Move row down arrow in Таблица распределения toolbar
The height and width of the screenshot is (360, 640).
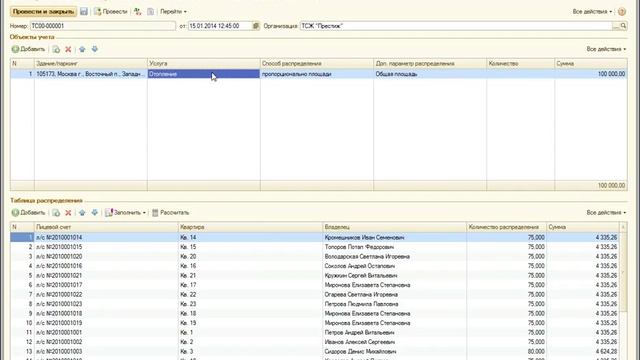[94, 213]
